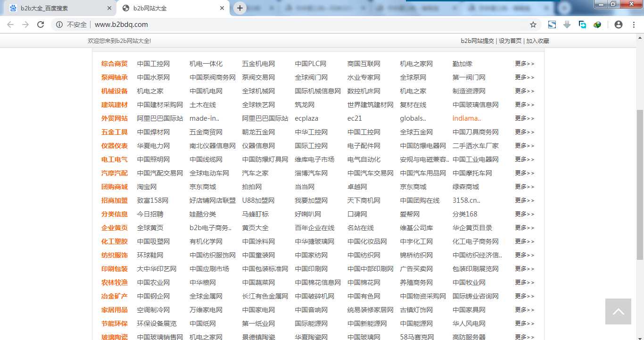Click the site info 'not secure' icon

(x=59, y=25)
